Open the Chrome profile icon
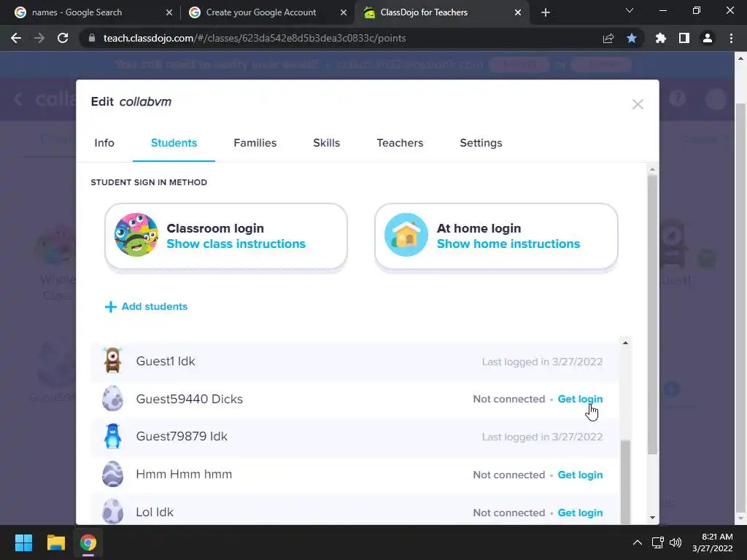 point(708,38)
